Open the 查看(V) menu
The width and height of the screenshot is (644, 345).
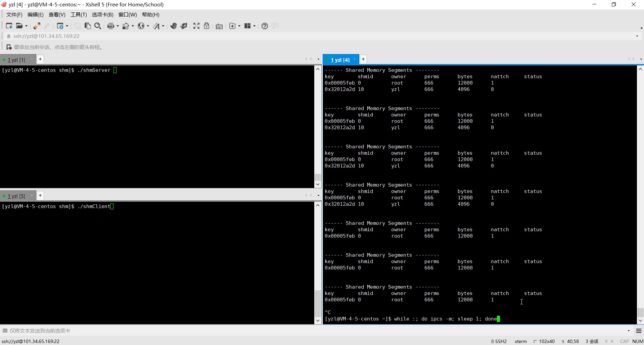click(57, 15)
